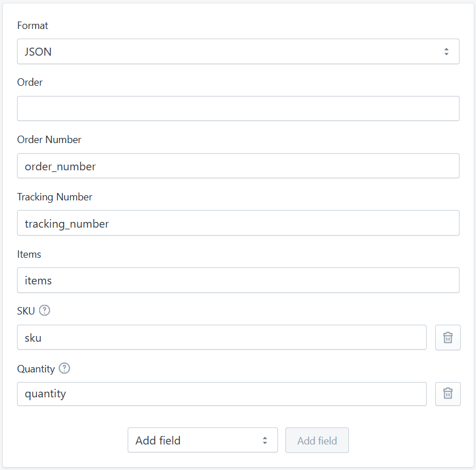
Task: Delete the SKU field with trash icon
Action: [448, 337]
